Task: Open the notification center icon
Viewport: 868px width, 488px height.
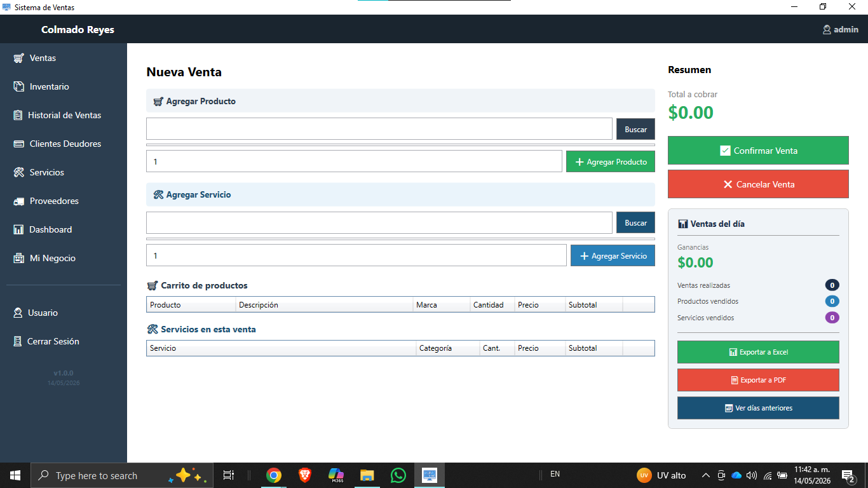Action: point(848,475)
